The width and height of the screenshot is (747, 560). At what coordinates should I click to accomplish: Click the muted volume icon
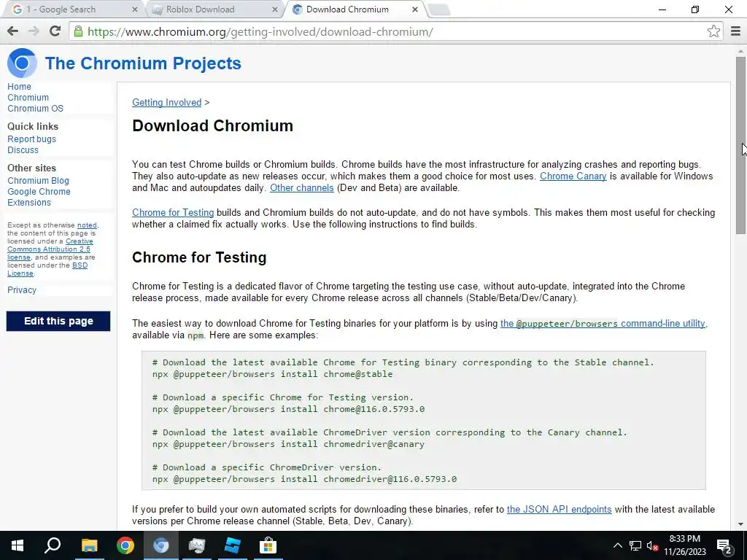[652, 545]
